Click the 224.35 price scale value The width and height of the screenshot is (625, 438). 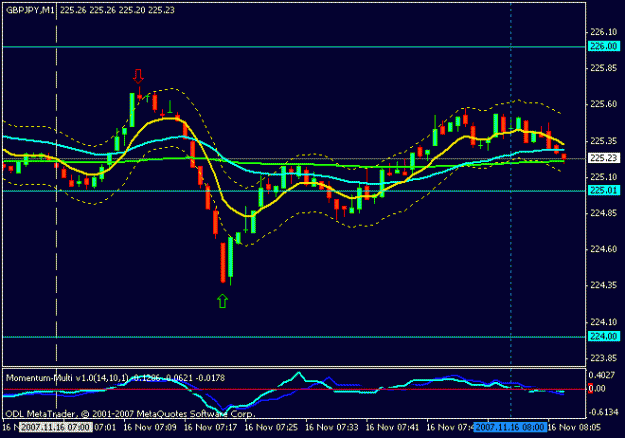[x=603, y=285]
